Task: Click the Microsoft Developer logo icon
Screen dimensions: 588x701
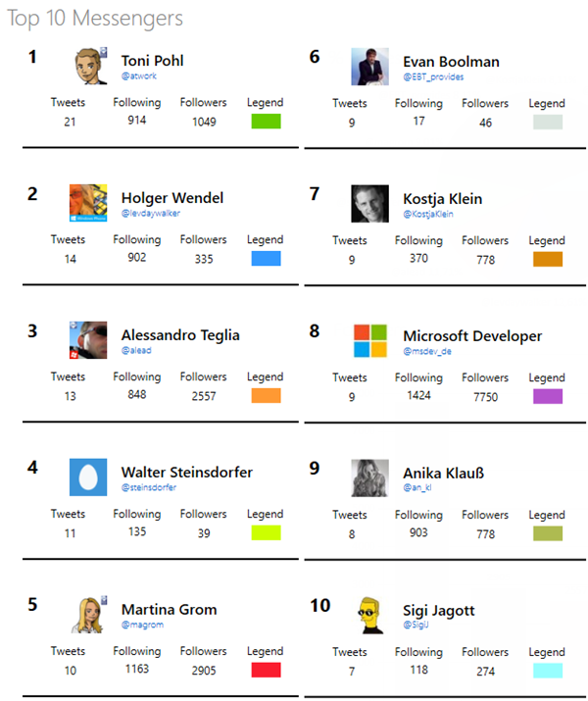Action: (370, 340)
